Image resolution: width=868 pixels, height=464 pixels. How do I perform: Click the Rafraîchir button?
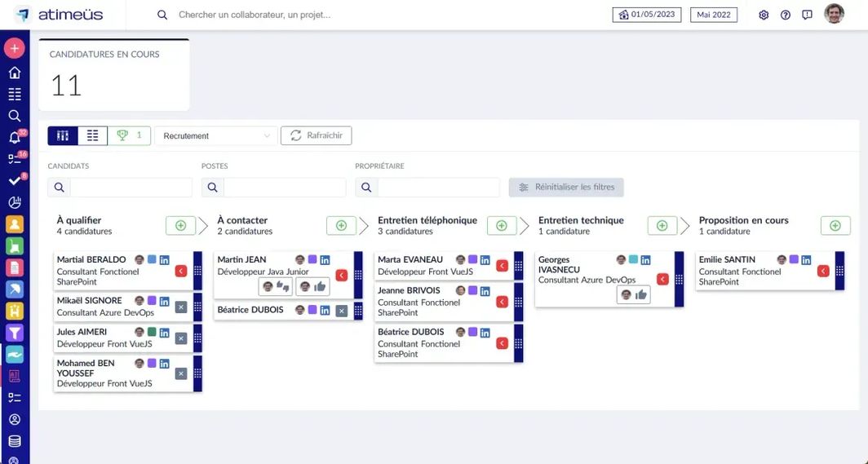316,135
